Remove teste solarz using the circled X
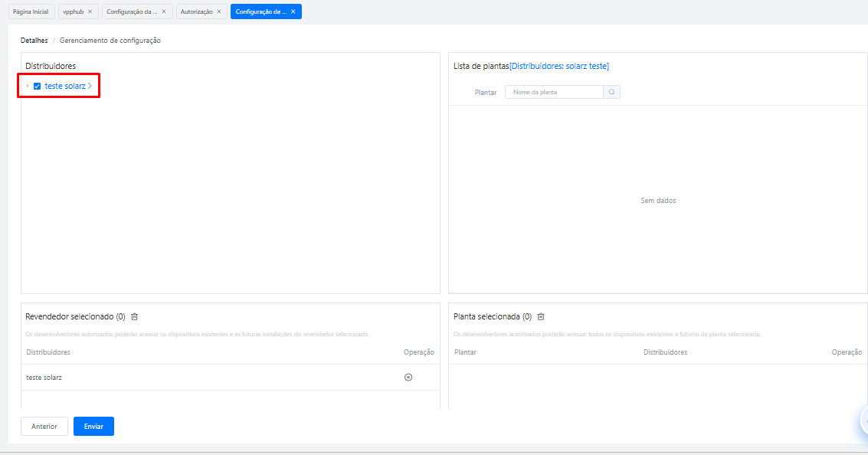This screenshot has width=868, height=455. click(x=408, y=378)
